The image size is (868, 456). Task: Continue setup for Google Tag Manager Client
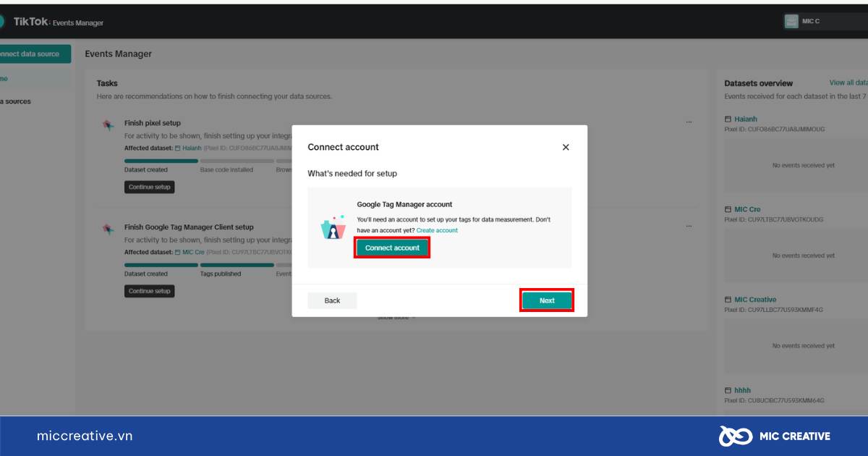click(x=150, y=291)
